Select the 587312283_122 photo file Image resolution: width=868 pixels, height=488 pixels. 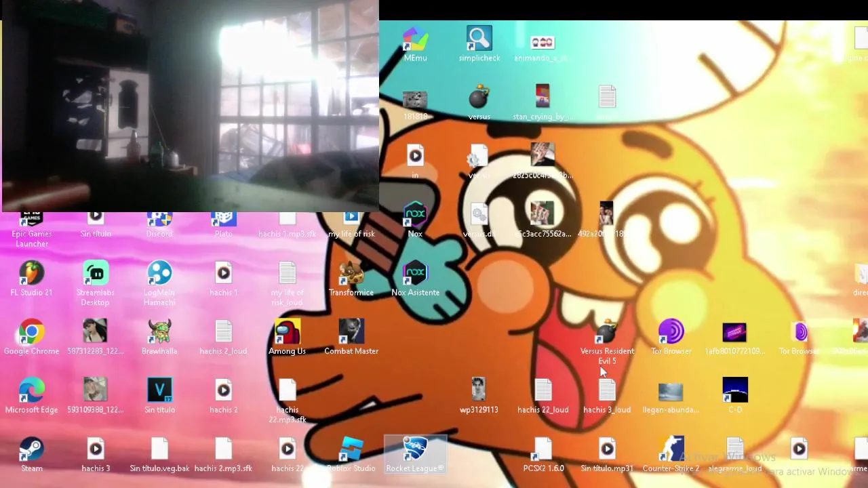(x=95, y=338)
